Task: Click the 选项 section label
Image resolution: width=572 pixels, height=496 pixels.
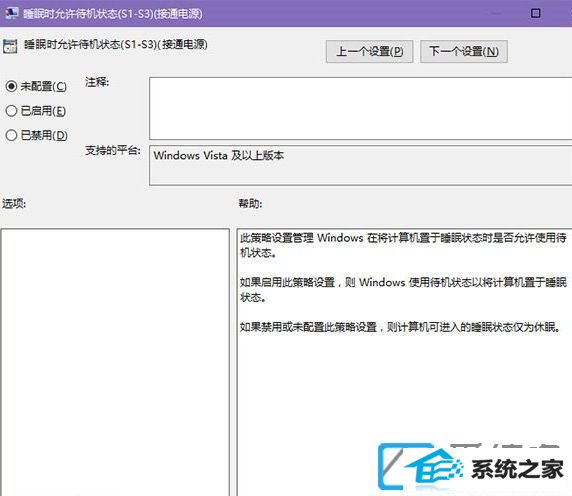Action: coord(14,203)
